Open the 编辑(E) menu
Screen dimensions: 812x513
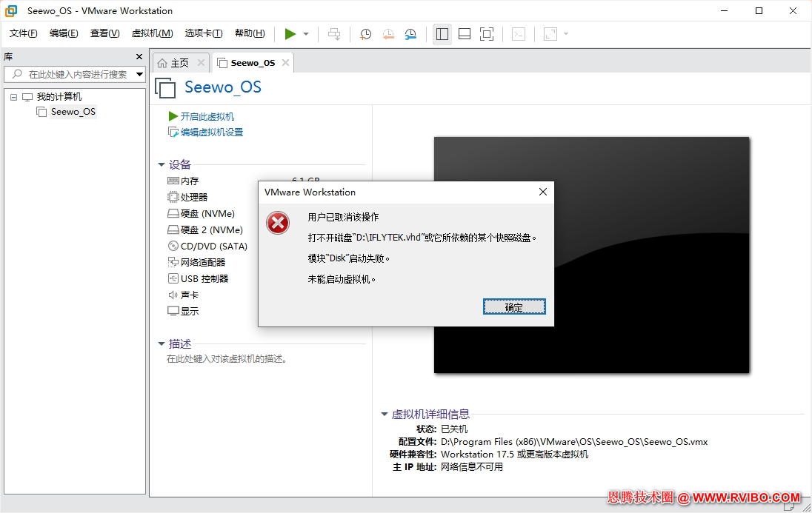[64, 33]
